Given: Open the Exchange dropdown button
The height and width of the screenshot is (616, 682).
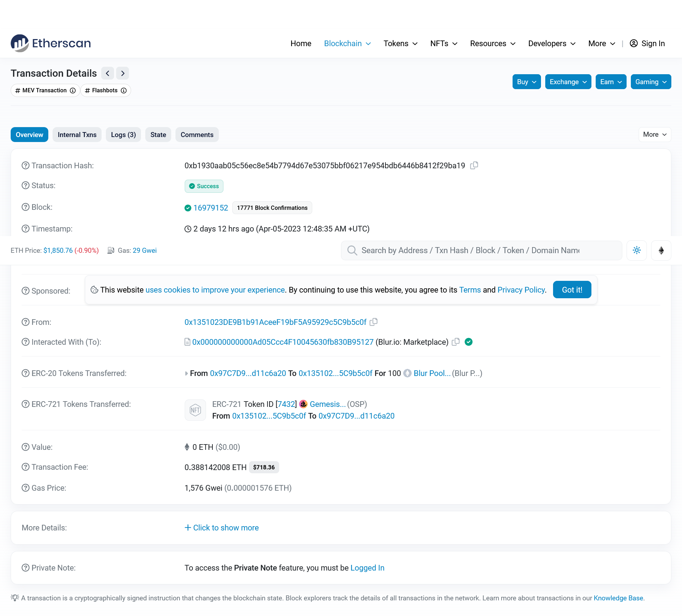Looking at the screenshot, I should pyautogui.click(x=568, y=82).
